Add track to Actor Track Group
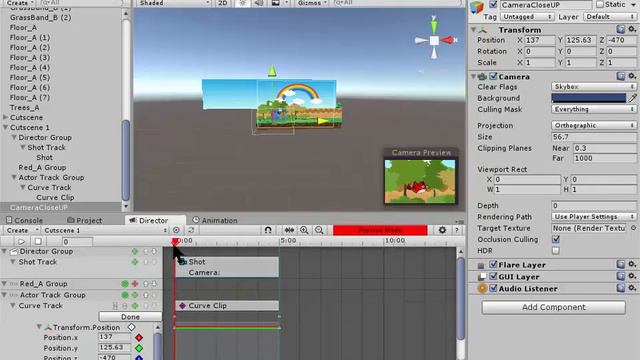The image size is (640, 360). pyautogui.click(x=135, y=295)
